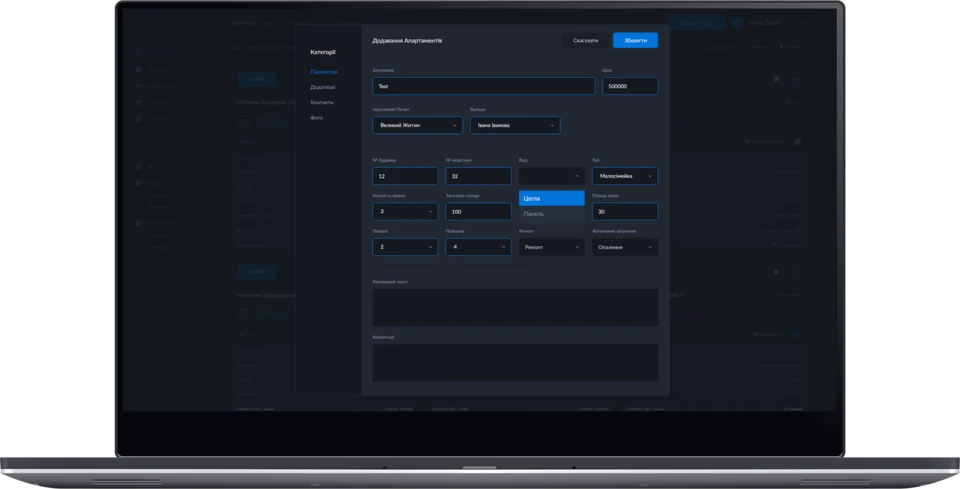Open the floor dropdown showing 2

click(405, 247)
